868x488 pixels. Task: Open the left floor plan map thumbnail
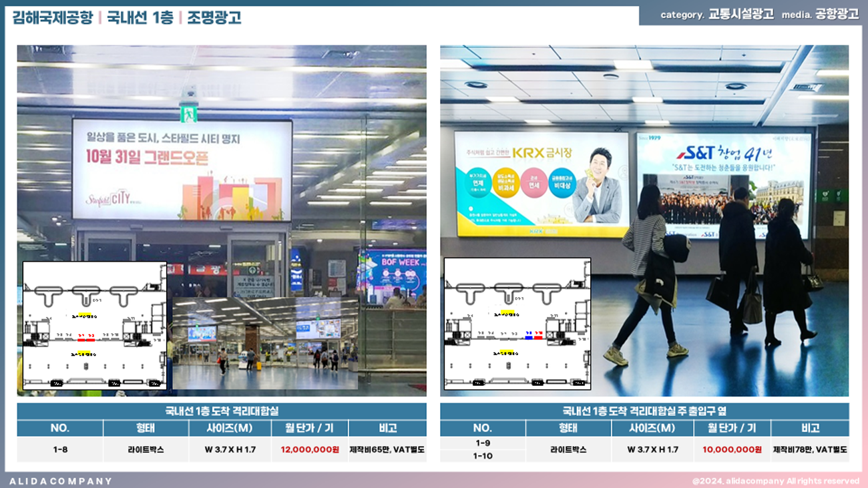click(x=94, y=325)
